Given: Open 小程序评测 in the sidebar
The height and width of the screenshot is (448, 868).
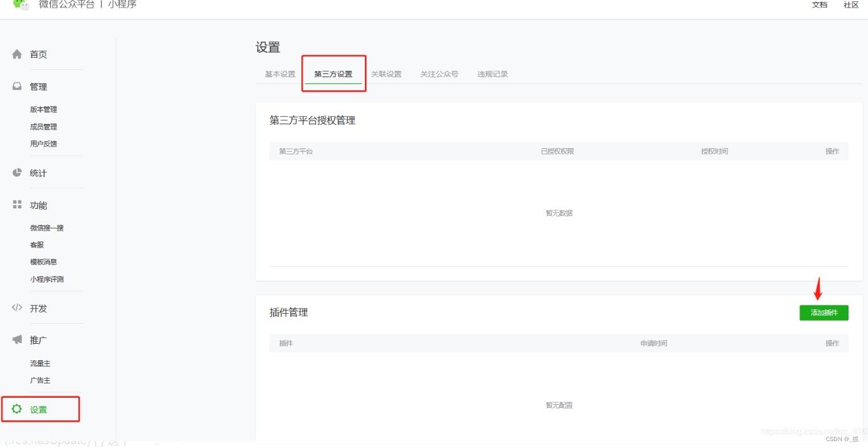Looking at the screenshot, I should click(47, 279).
